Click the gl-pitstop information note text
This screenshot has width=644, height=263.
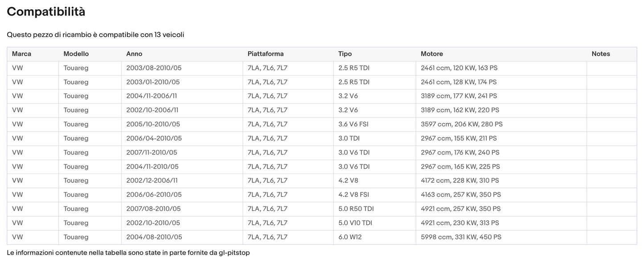coord(128,253)
